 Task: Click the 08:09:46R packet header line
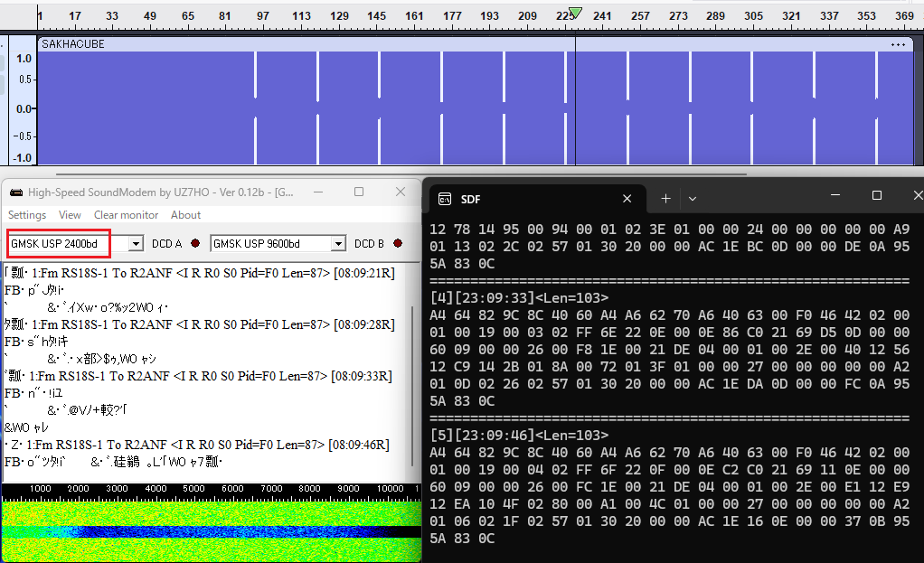coord(197,445)
